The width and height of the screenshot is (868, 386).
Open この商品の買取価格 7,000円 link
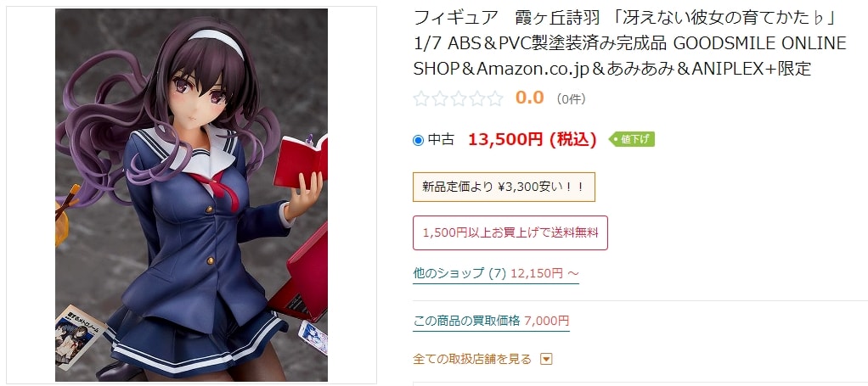tap(491, 321)
